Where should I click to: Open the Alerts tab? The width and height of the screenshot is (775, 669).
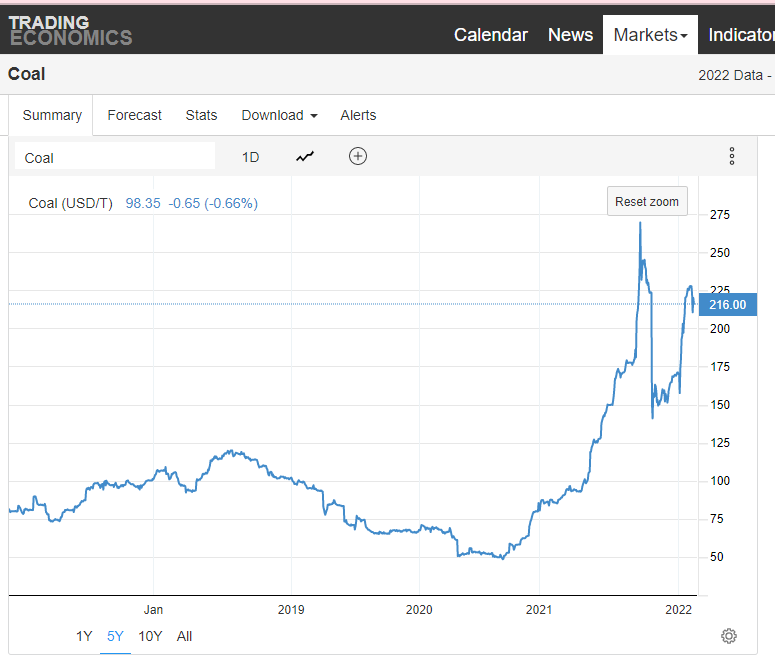[x=358, y=115]
